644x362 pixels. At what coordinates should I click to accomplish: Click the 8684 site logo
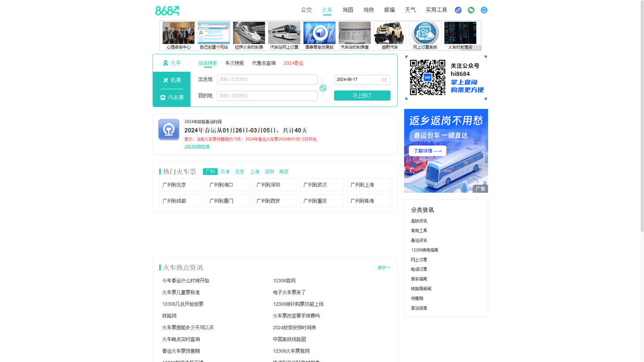point(167,11)
